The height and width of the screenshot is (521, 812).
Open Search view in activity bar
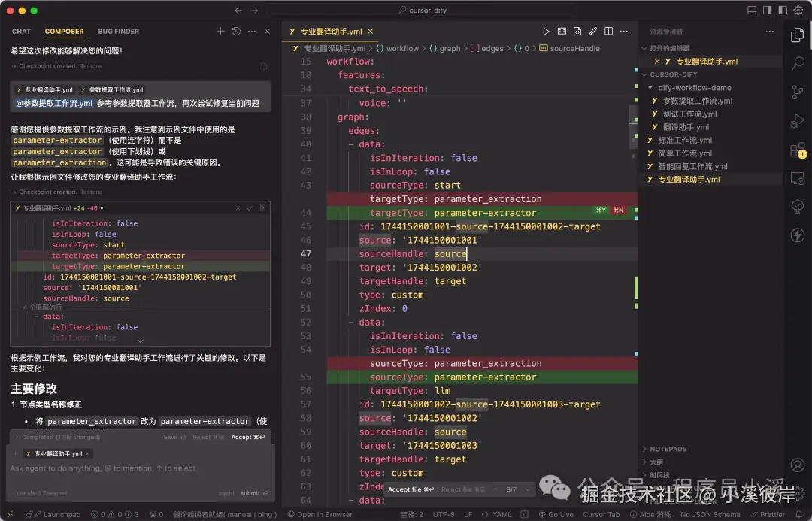798,64
